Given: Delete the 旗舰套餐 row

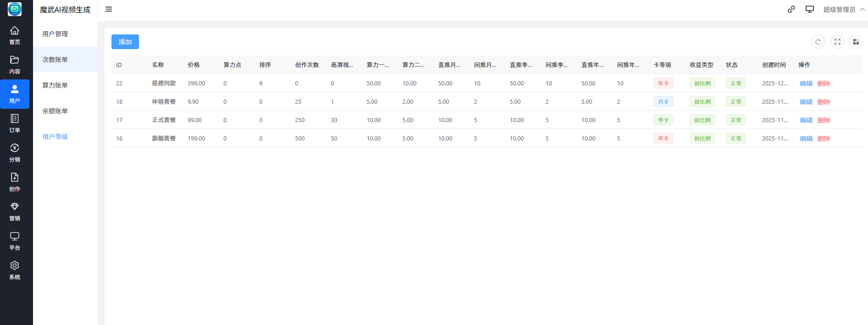Looking at the screenshot, I should [823, 139].
